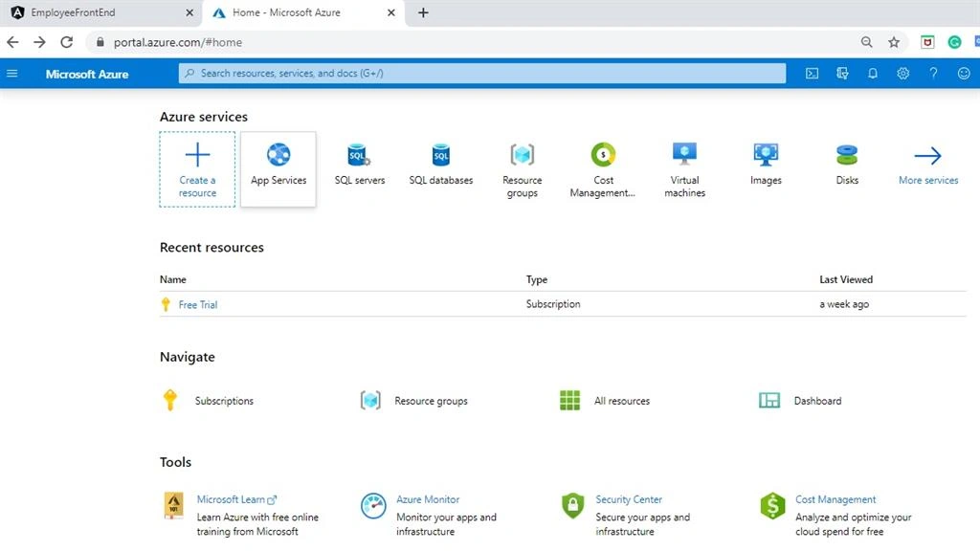
Task: Open Azure Monitor tool link
Action: [x=428, y=499]
